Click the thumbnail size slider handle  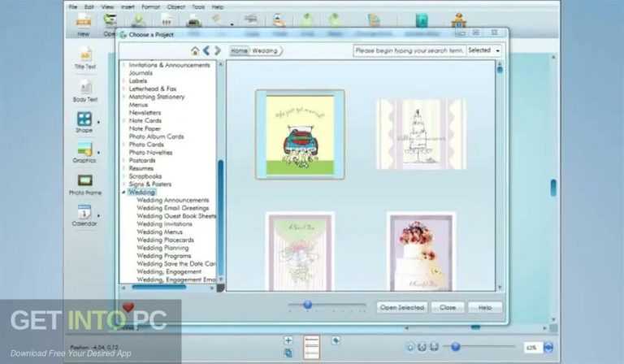click(x=307, y=305)
